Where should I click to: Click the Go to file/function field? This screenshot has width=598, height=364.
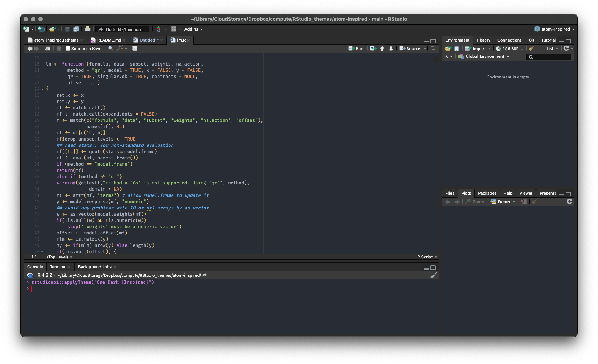point(123,29)
